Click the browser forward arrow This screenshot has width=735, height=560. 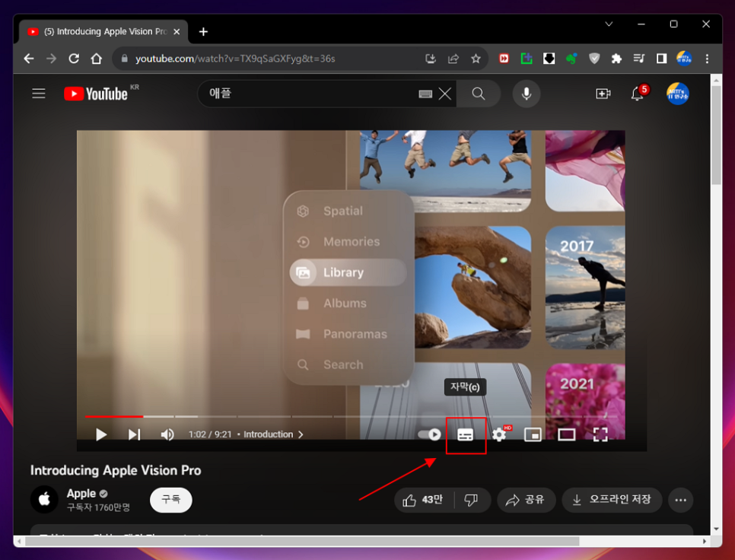[x=52, y=59]
